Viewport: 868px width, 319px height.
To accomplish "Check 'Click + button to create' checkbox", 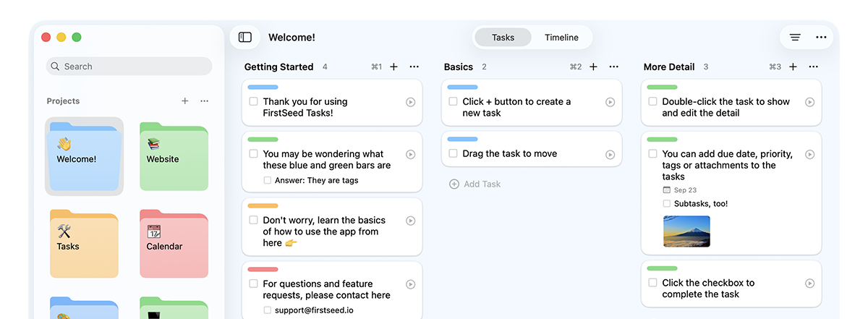I will [x=453, y=102].
